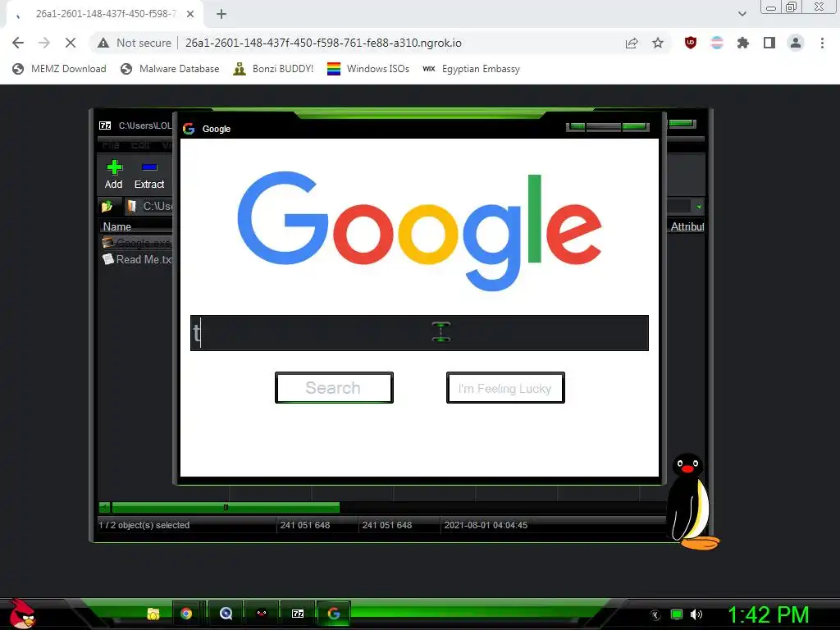
Task: Share this page via the share icon
Action: (x=632, y=43)
